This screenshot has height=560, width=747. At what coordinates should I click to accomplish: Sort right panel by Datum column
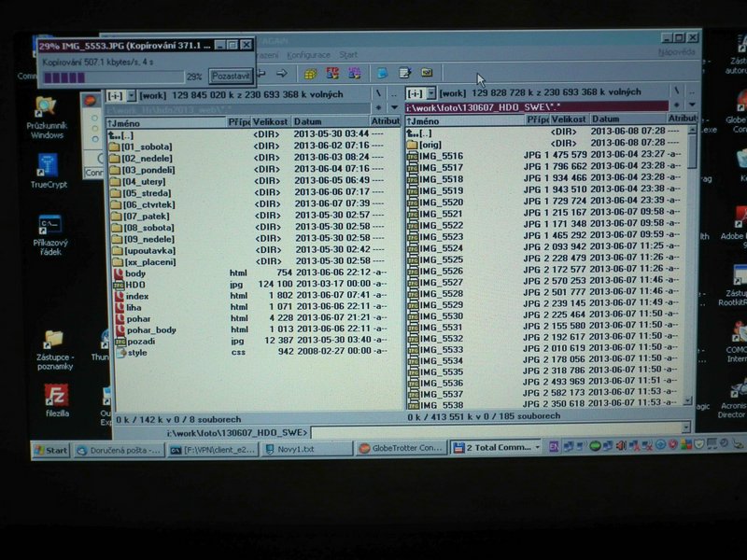pyautogui.click(x=627, y=119)
